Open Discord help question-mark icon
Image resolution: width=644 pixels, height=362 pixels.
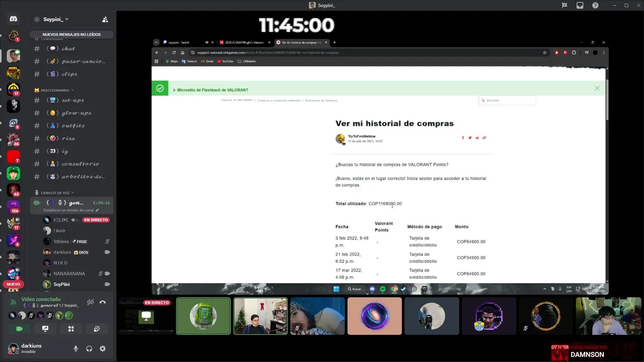tap(595, 5)
